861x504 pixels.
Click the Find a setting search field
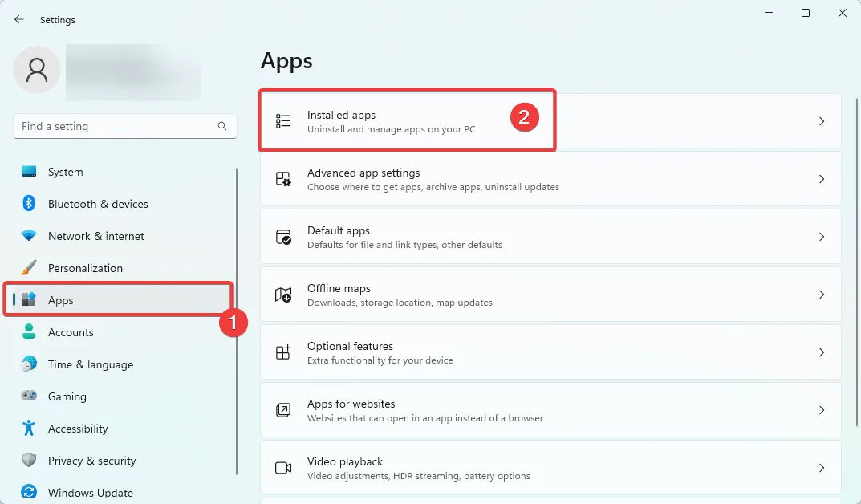[x=125, y=126]
